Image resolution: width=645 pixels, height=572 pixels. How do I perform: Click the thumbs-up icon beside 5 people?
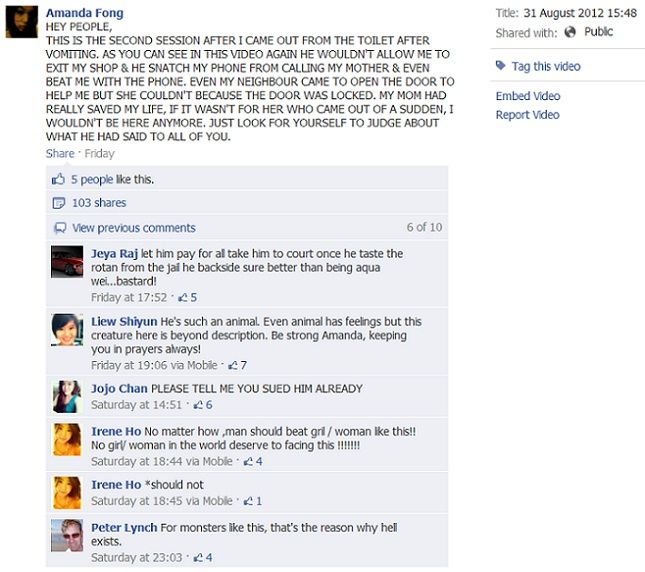58,179
